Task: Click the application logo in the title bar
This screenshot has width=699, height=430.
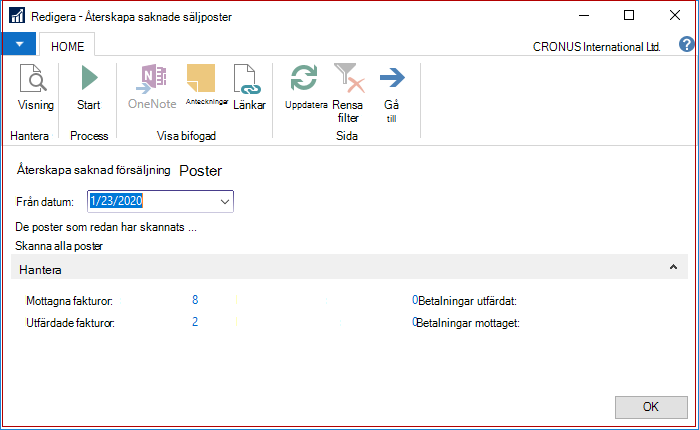Action: pos(17,16)
